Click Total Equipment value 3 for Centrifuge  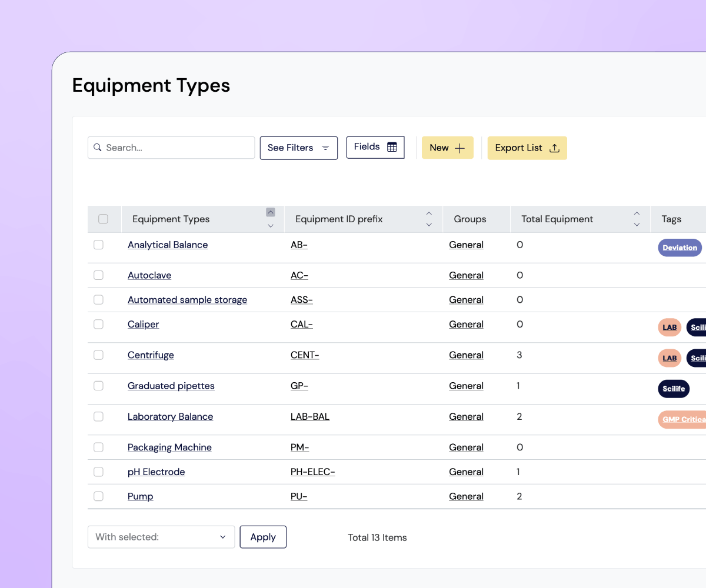pos(519,355)
